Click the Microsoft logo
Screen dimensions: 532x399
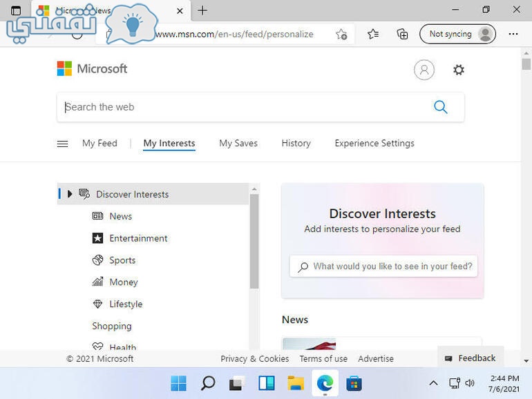[x=92, y=68]
